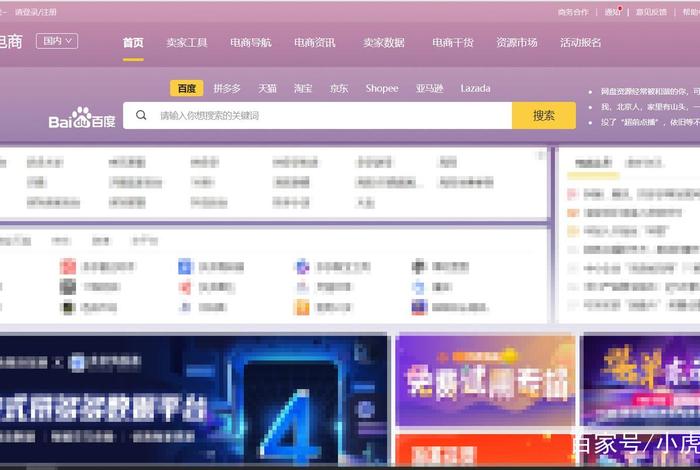Open the 电商导航 menu
The width and height of the screenshot is (700, 470).
click(x=251, y=43)
